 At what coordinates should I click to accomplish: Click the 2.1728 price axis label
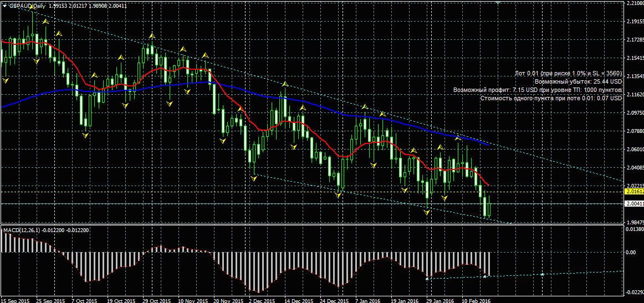point(635,40)
